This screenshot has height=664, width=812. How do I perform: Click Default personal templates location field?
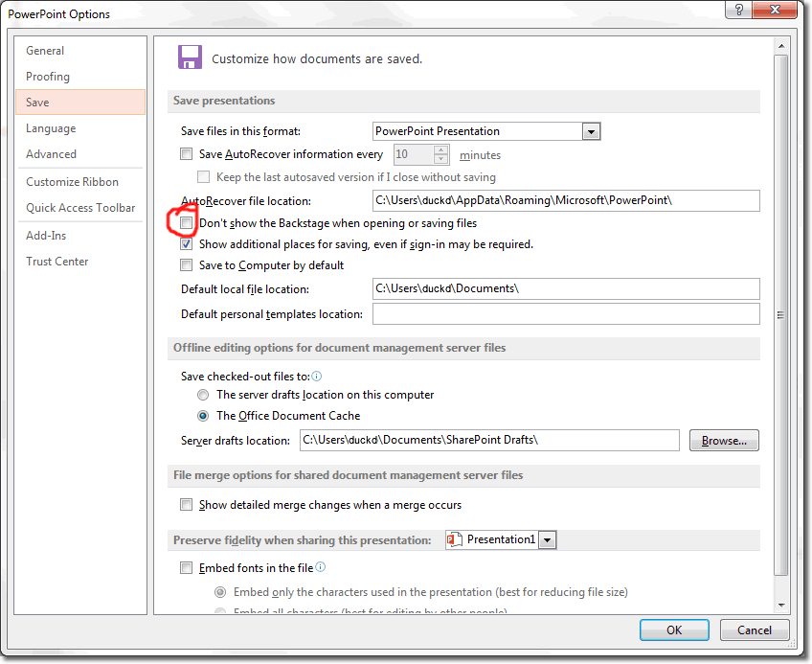(566, 314)
